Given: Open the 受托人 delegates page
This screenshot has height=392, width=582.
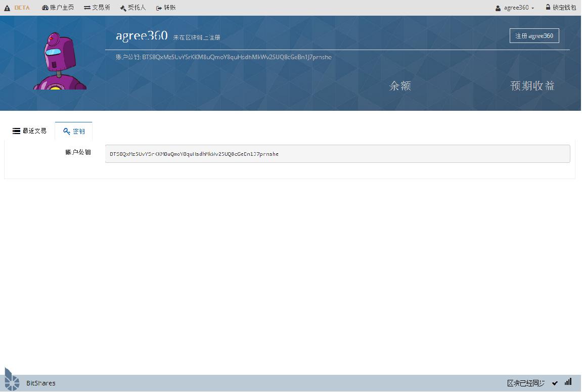Looking at the screenshot, I should [132, 8].
